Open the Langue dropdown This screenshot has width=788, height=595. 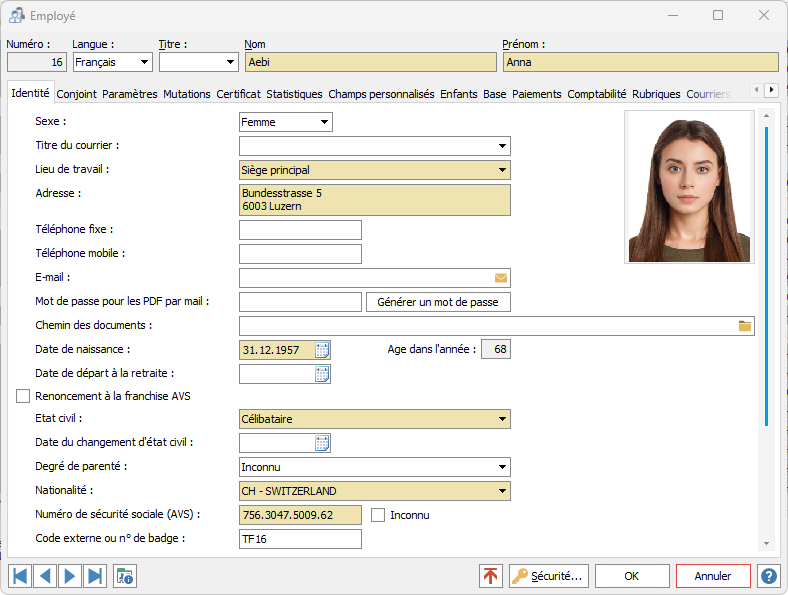pyautogui.click(x=145, y=62)
